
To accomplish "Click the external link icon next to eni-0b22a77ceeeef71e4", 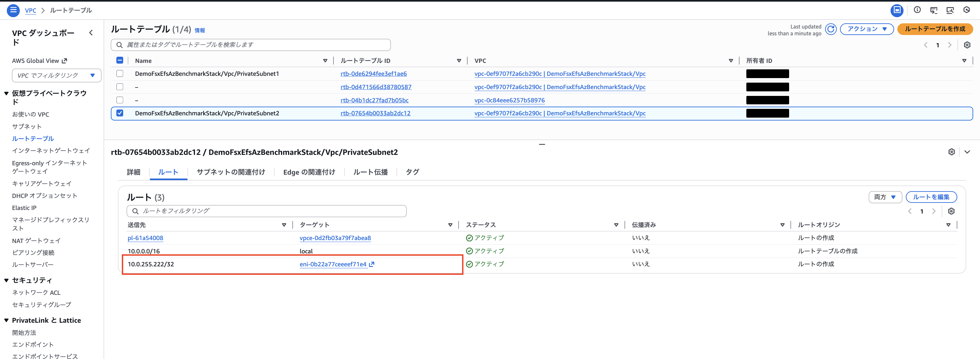I will click(372, 264).
